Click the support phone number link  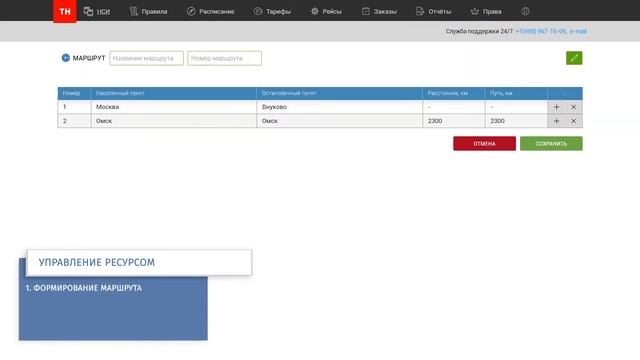click(541, 31)
